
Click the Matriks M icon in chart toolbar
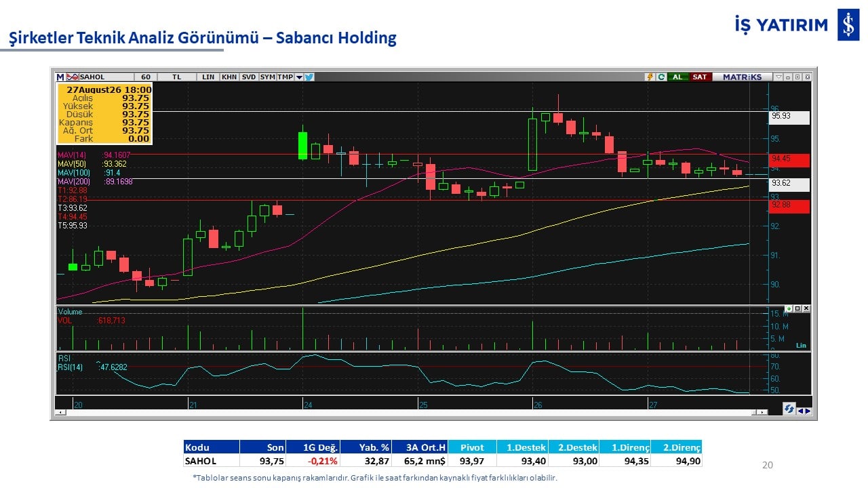click(x=60, y=77)
